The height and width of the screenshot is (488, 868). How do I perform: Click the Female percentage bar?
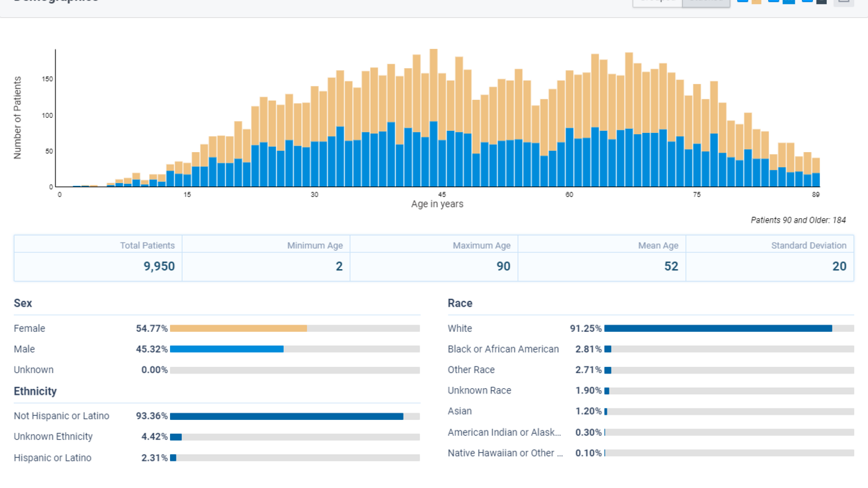click(x=238, y=327)
